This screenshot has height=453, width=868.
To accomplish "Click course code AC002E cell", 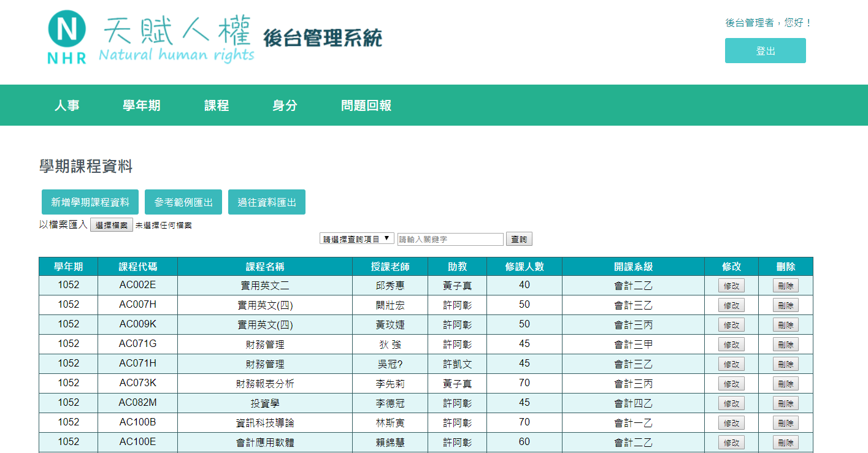I will (x=138, y=285).
